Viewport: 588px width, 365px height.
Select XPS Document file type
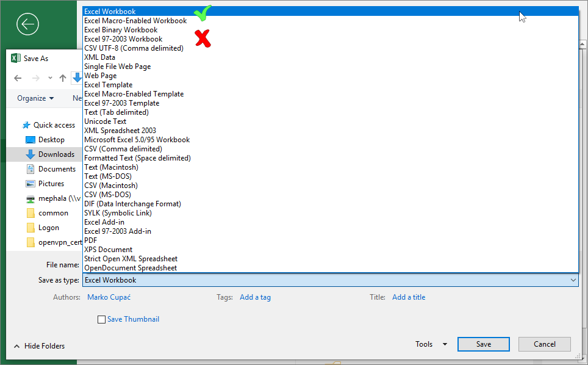click(x=331, y=250)
